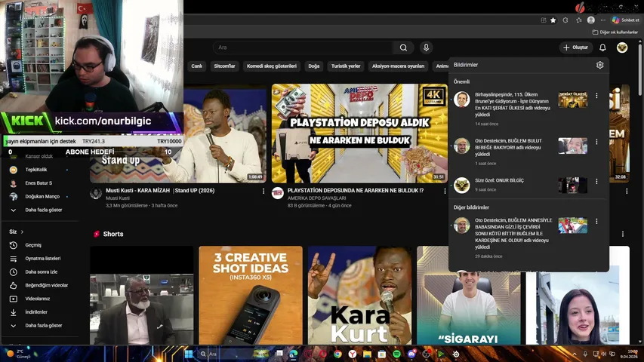Open notification settings gear in Bildirimler panel
Image resolution: width=644 pixels, height=362 pixels.
pos(599,65)
